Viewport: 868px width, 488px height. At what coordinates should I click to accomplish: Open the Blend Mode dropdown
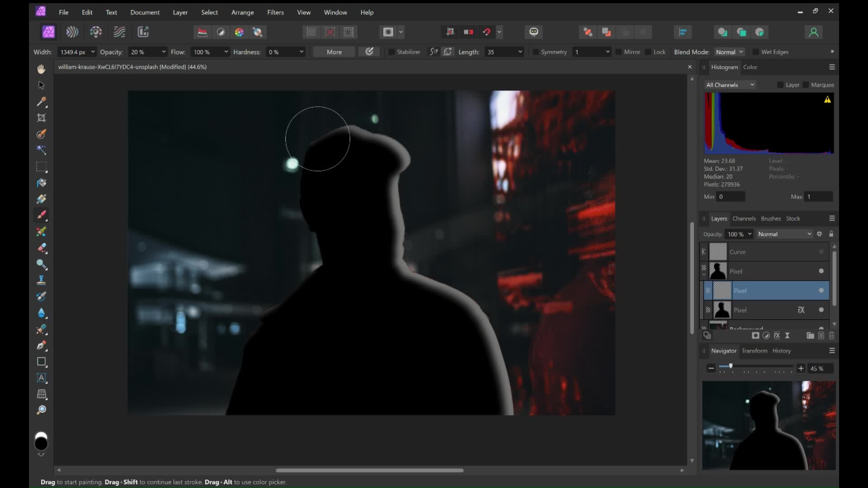729,52
